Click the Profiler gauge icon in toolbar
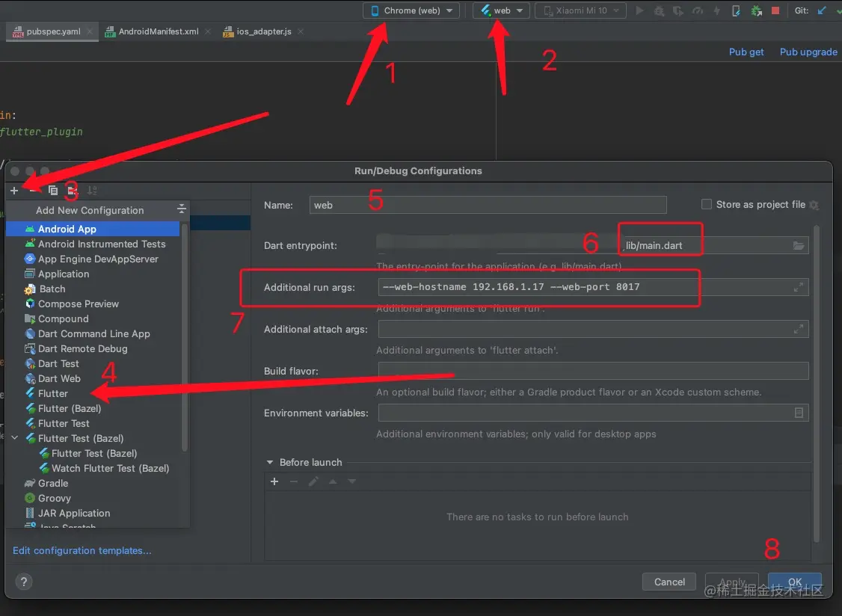The width and height of the screenshot is (842, 616). [698, 10]
